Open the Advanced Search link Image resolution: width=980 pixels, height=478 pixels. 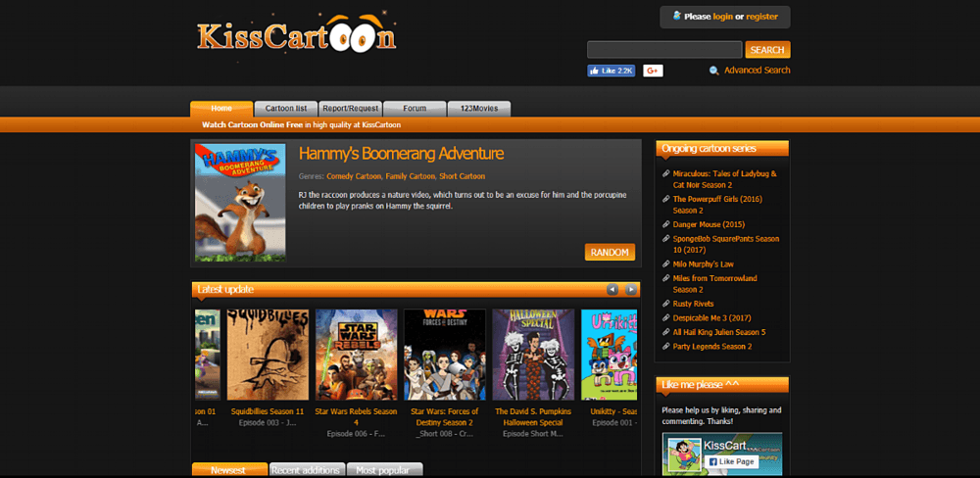(x=757, y=71)
